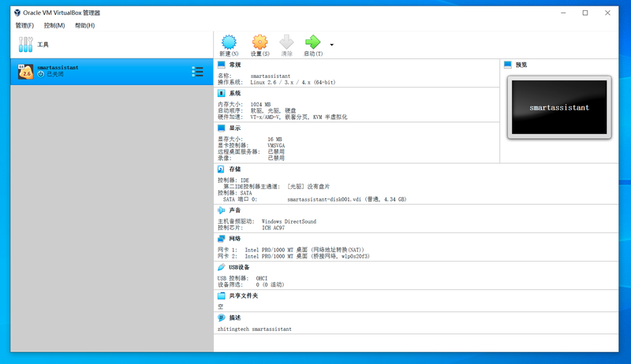This screenshot has width=631, height=364.
Task: Open Settings (设置) gear icon
Action: 259,42
